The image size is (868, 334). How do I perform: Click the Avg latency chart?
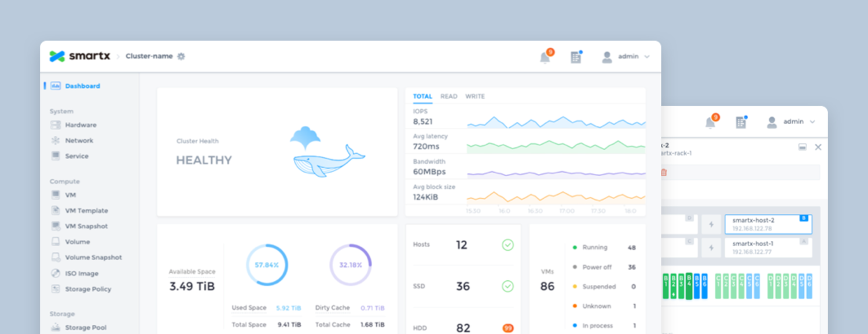[x=556, y=146]
